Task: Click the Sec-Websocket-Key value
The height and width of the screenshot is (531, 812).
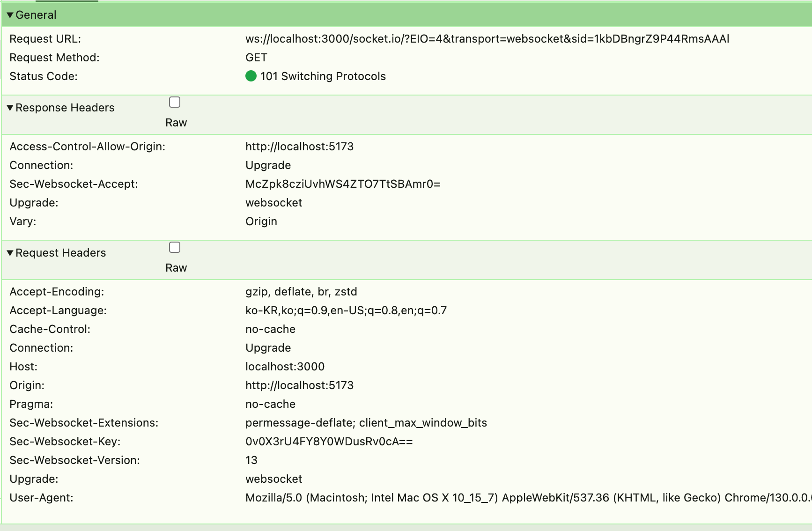Action: pos(329,442)
